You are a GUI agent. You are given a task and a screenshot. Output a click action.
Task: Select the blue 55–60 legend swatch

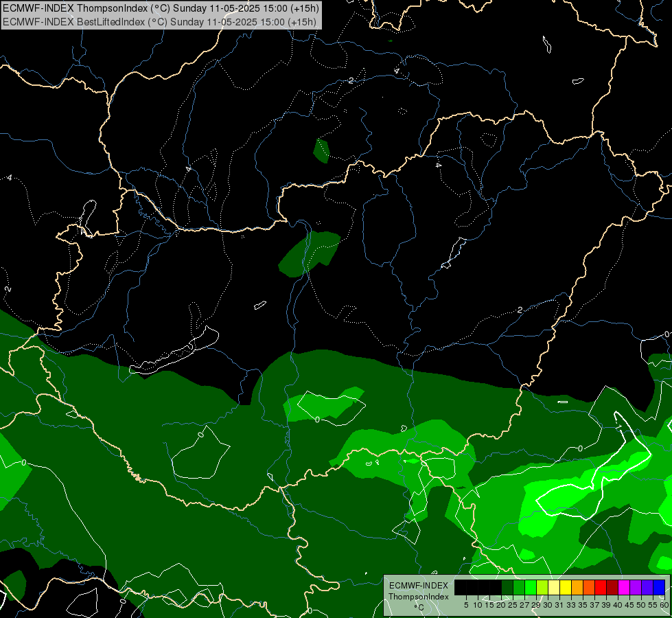click(659, 587)
